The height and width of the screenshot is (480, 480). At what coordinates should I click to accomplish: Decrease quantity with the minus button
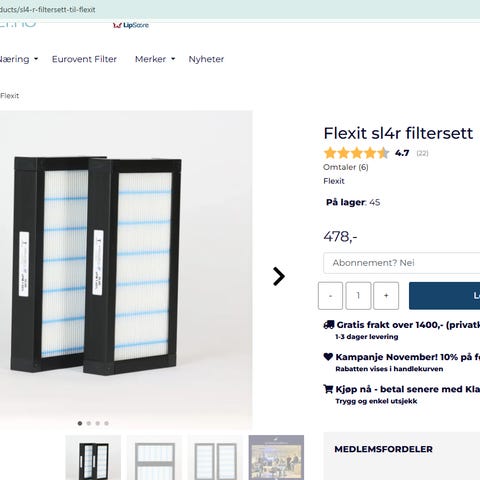330,296
